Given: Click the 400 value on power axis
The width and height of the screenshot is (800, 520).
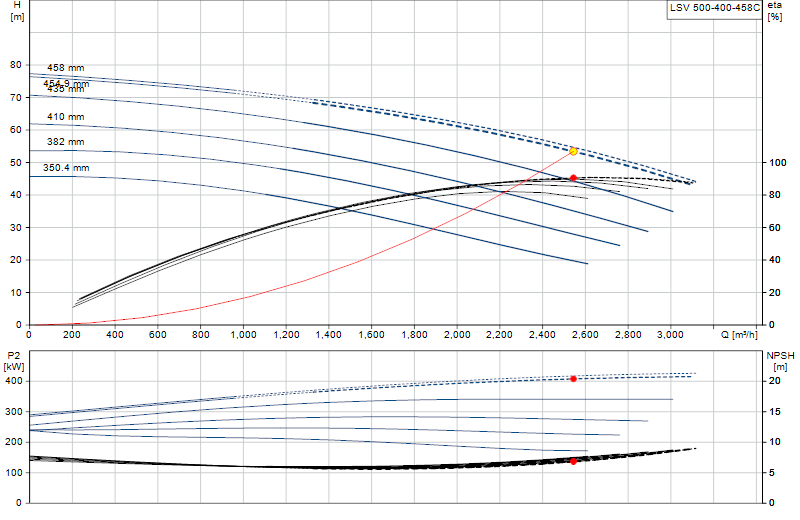Looking at the screenshot, I should [14, 381].
